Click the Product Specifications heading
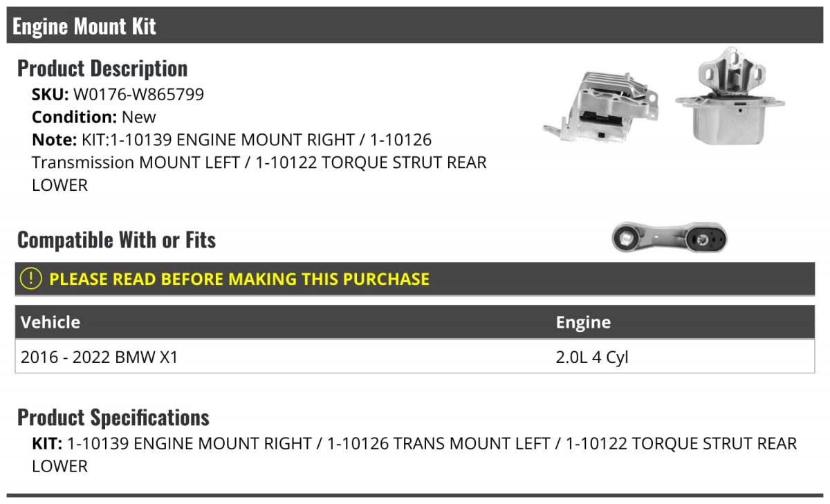 click(x=113, y=418)
